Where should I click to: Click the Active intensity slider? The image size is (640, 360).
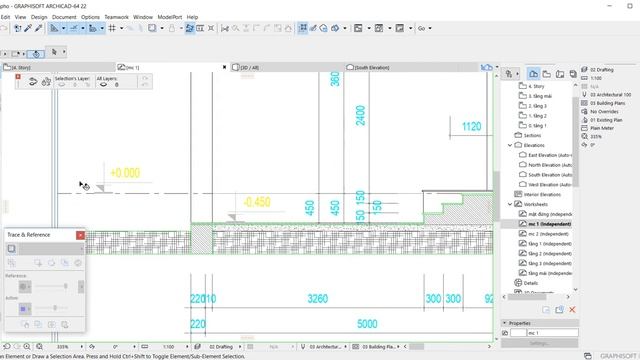(x=51, y=308)
